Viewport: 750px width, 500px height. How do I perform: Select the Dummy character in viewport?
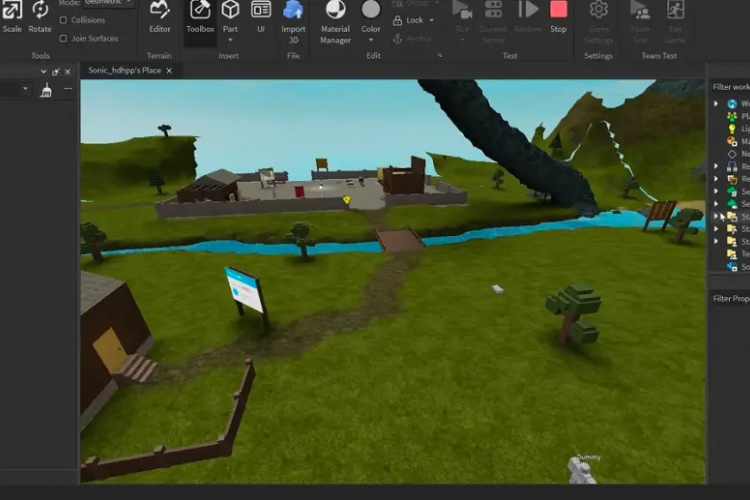coord(582,470)
